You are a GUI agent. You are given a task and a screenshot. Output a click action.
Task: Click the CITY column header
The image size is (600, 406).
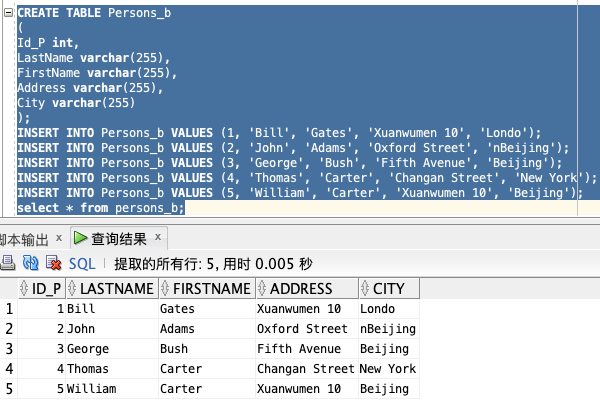click(x=389, y=289)
